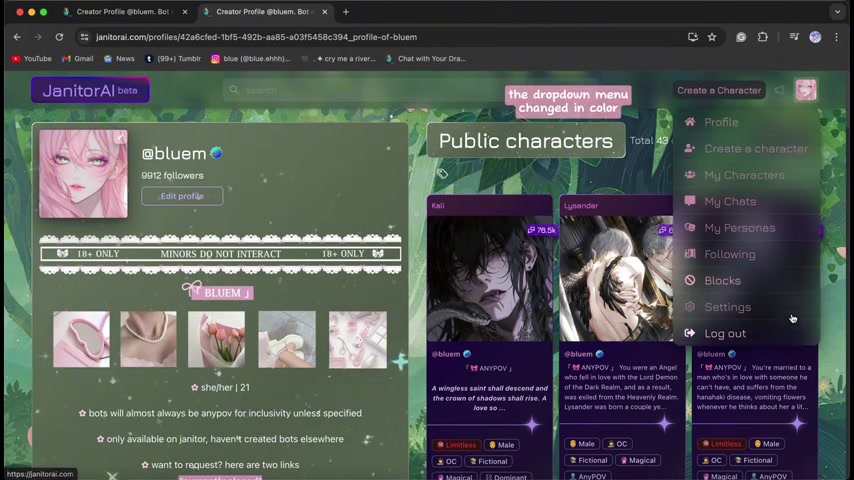Click the My Characters group icon
This screenshot has height=480, width=854.
click(690, 175)
